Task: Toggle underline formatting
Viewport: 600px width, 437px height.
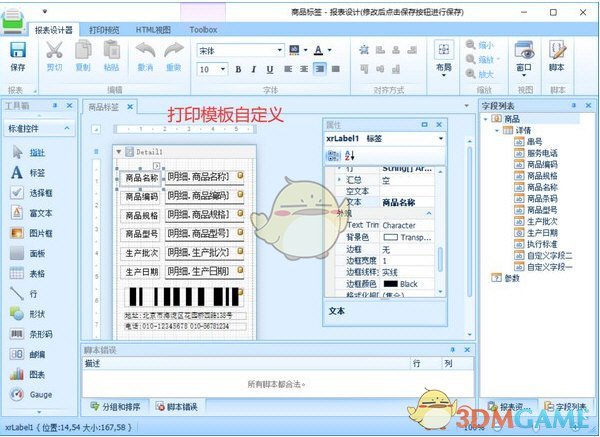Action: (270, 69)
